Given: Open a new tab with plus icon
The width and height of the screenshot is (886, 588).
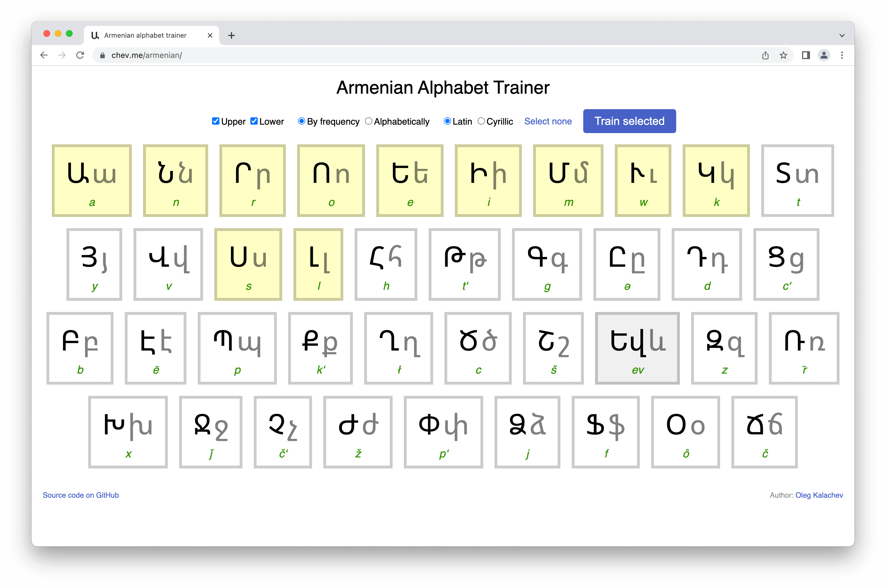Looking at the screenshot, I should coord(231,36).
